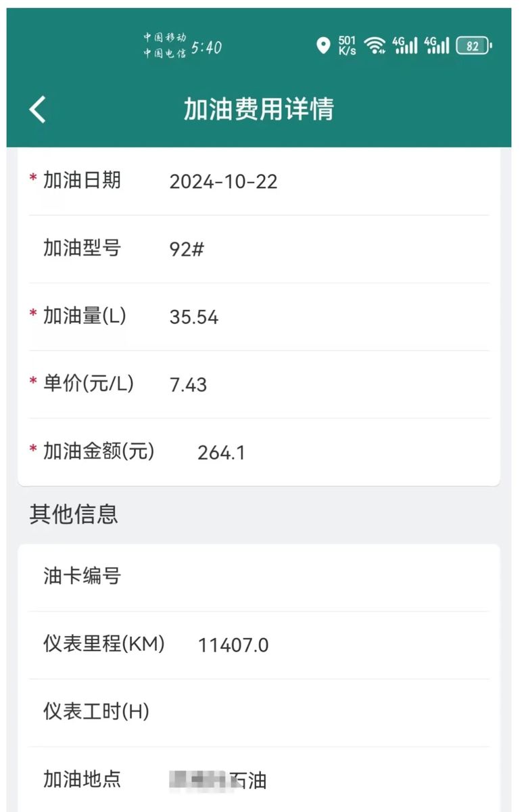This screenshot has height=812, width=524.
Task: Tap the empty 仪表工时(H) field
Action: pos(304,713)
